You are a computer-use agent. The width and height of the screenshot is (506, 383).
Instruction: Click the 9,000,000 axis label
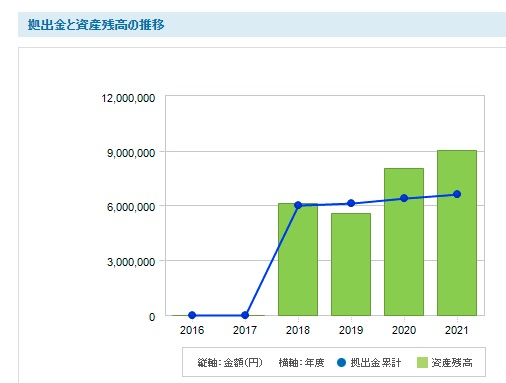point(131,153)
